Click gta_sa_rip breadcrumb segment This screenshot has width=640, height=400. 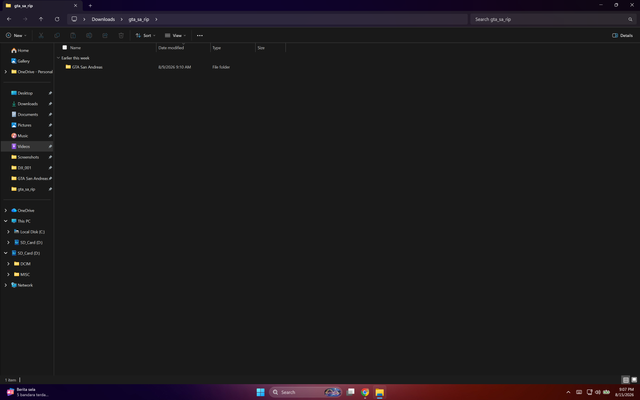coord(139,19)
